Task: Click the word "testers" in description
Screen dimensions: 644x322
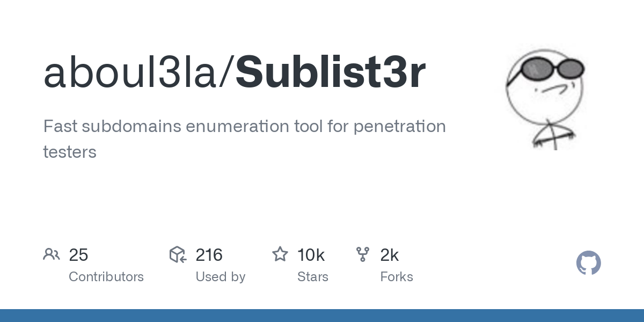Action: pyautogui.click(x=70, y=152)
